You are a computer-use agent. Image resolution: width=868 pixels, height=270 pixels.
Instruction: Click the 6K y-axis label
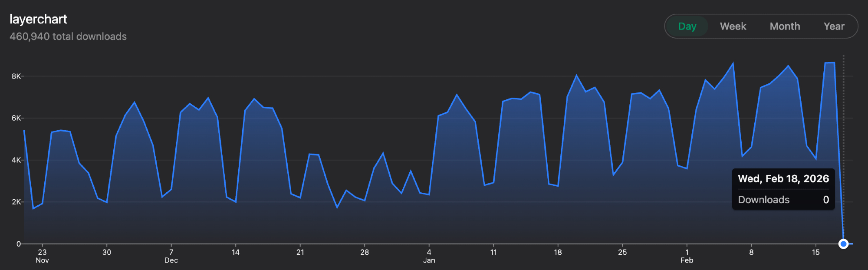[x=16, y=118]
